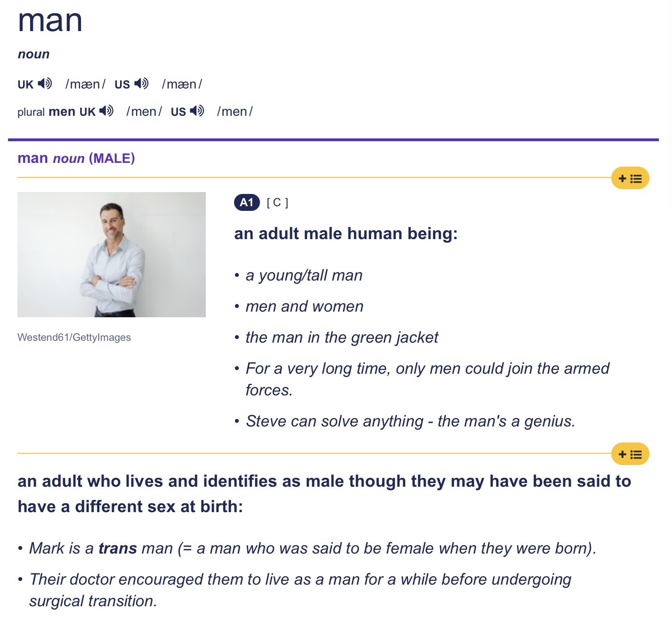Click the add-to-word-list button beside the MALE heading

(x=630, y=178)
